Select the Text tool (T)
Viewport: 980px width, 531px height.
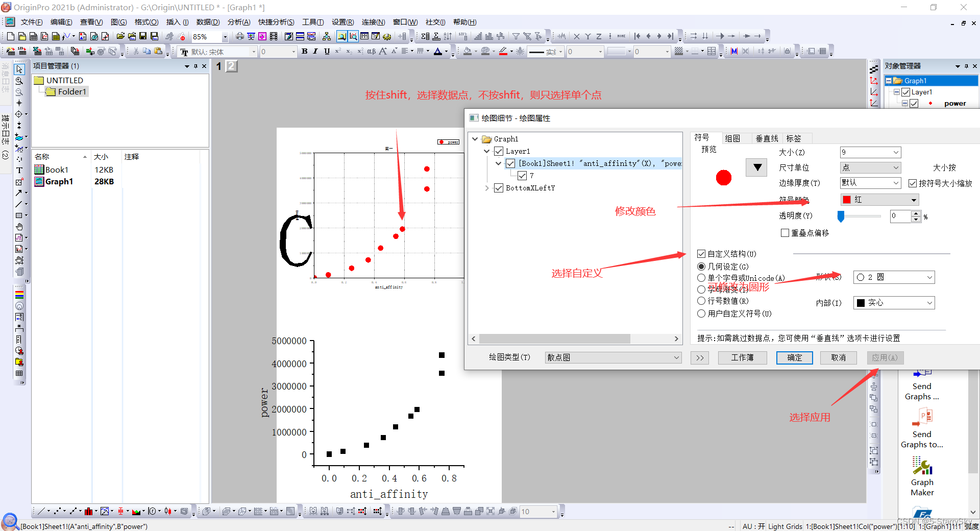pyautogui.click(x=19, y=171)
